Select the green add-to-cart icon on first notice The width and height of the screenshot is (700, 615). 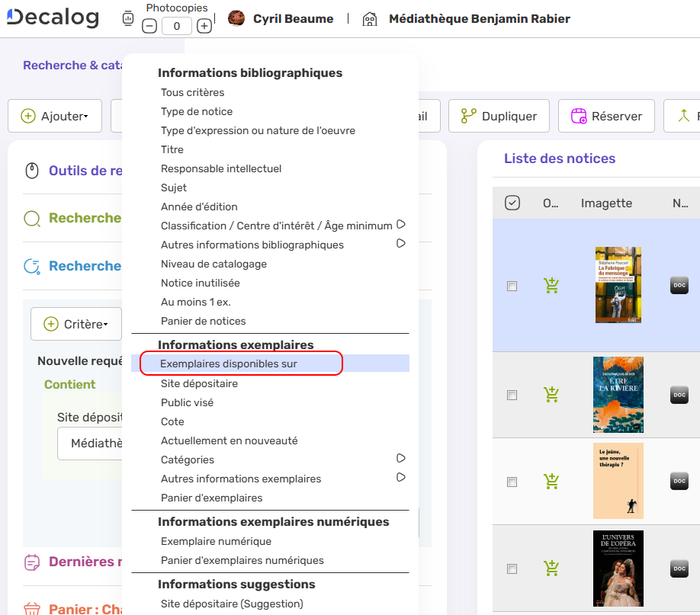551,284
